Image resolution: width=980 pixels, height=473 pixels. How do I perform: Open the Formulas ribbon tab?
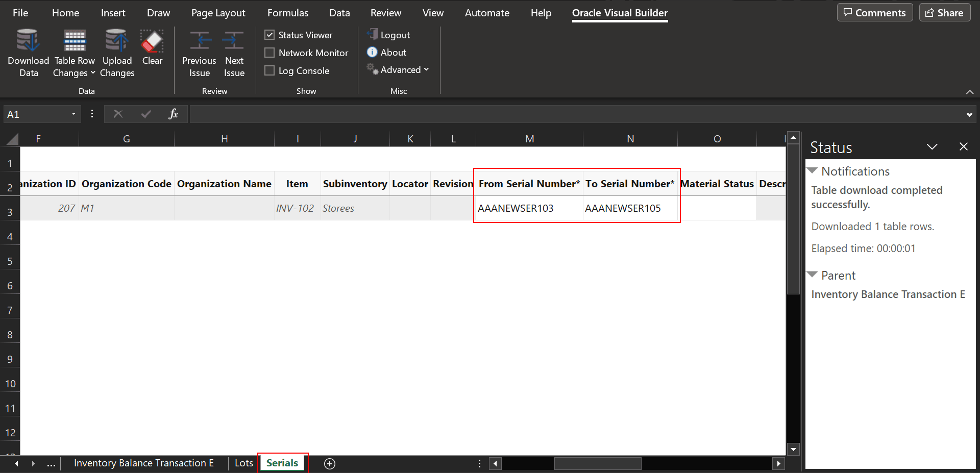[x=288, y=13]
